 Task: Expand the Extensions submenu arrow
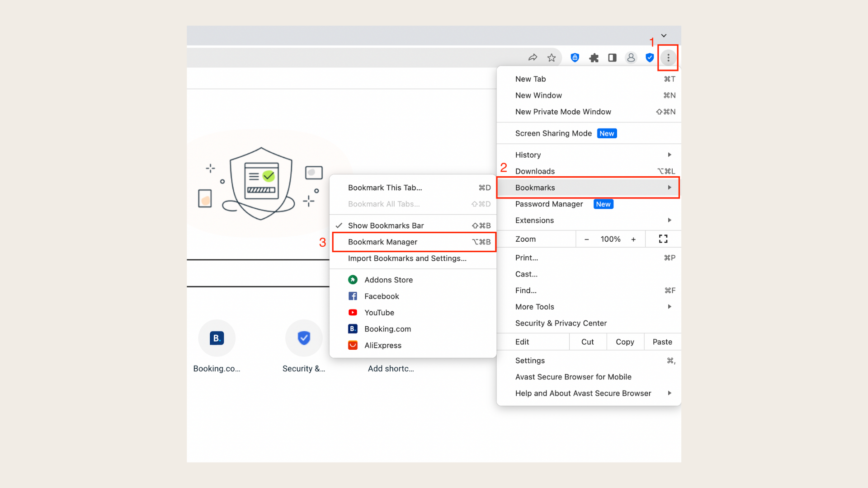click(x=670, y=220)
